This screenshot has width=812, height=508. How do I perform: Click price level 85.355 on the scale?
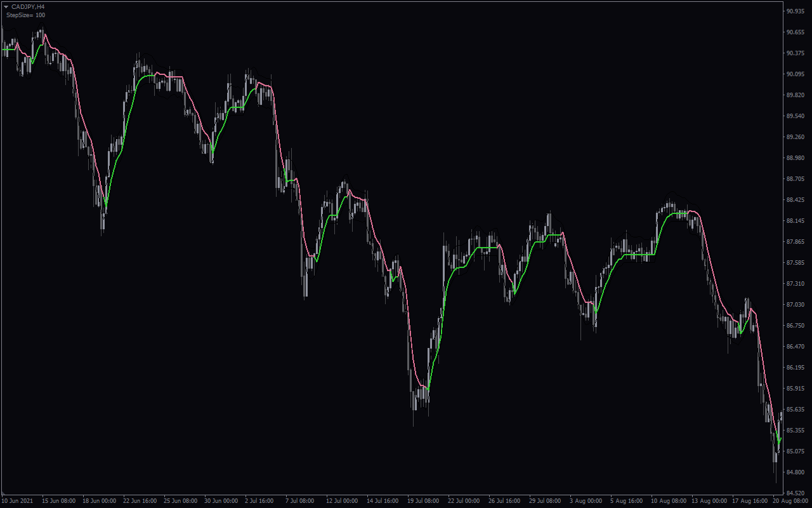click(x=796, y=431)
